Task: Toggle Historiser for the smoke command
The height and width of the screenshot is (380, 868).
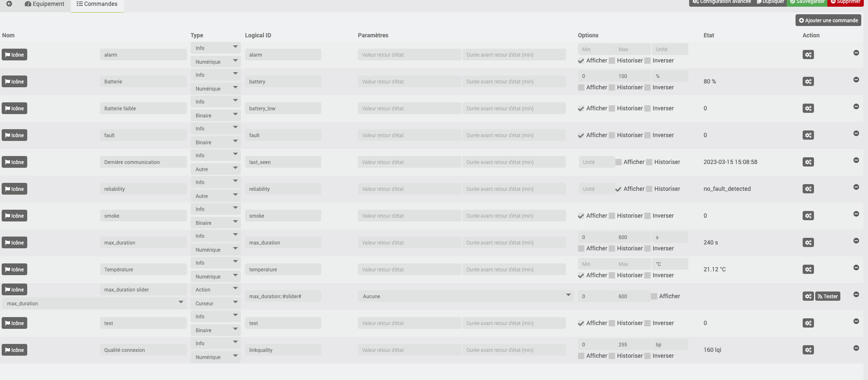Action: coord(612,216)
